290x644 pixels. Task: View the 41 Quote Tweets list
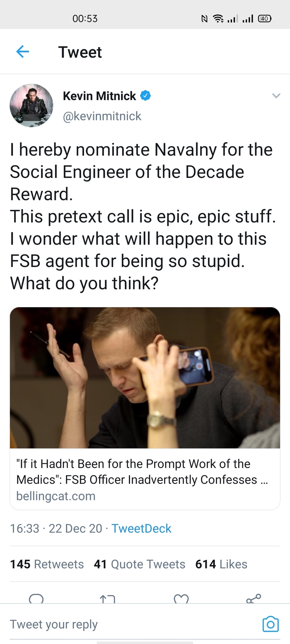[x=140, y=564]
